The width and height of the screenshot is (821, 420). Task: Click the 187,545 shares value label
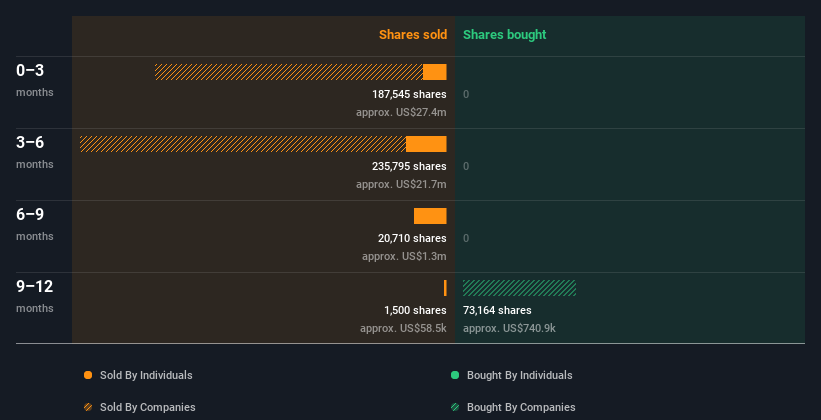click(x=409, y=94)
